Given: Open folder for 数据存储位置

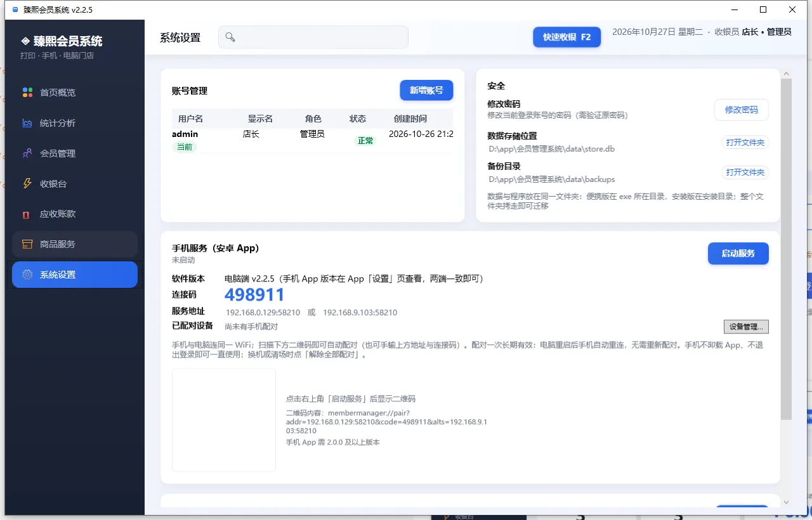Looking at the screenshot, I should [745, 142].
